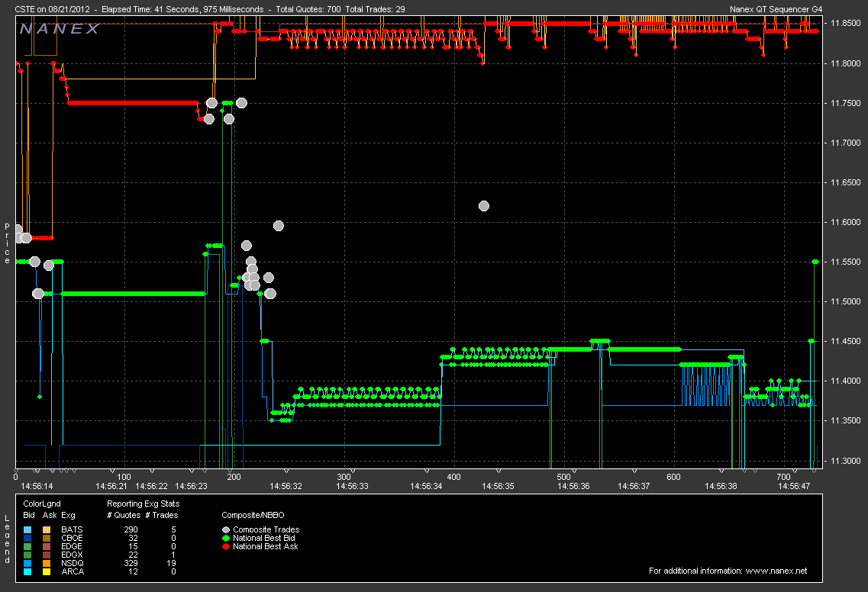Select the BATS exchange name in legend
868x592 pixels.
pos(72,530)
